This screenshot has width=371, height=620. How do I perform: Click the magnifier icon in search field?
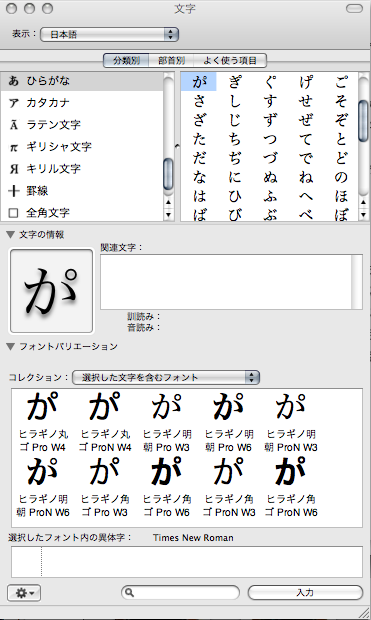(129, 592)
